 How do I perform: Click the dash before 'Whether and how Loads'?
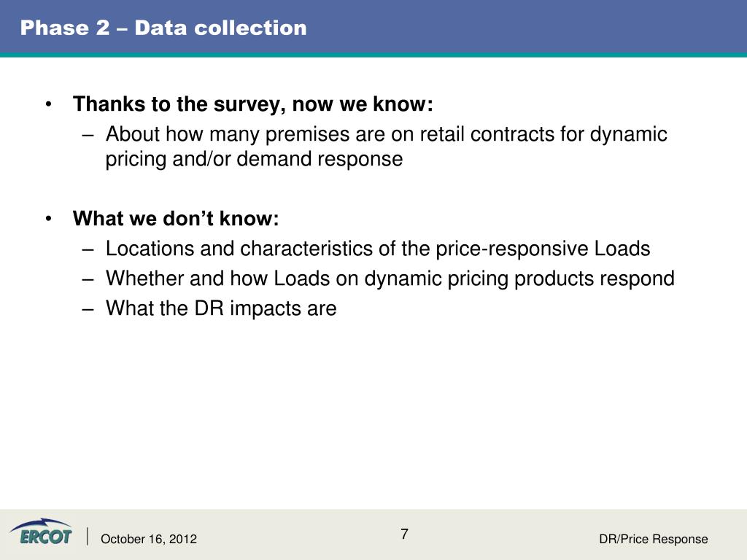pyautogui.click(x=88, y=279)
